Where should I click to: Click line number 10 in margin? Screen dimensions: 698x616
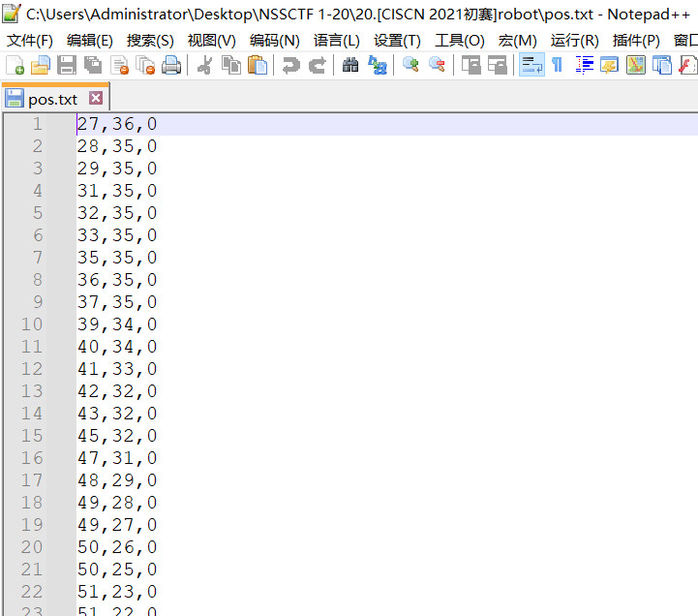(32, 324)
